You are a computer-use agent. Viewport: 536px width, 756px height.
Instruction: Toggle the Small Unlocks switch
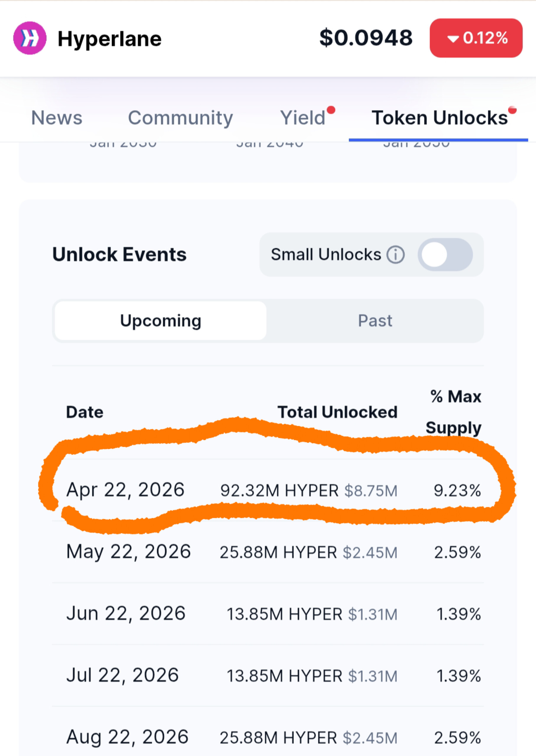tap(445, 255)
